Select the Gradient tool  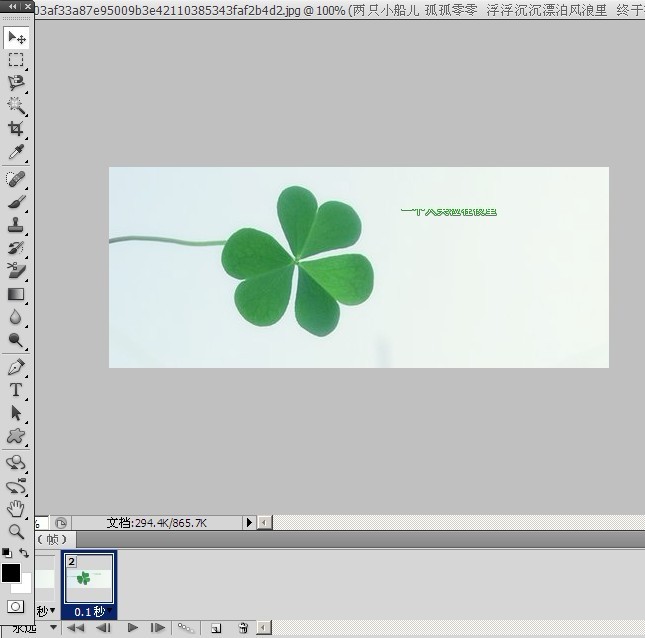coord(16,294)
